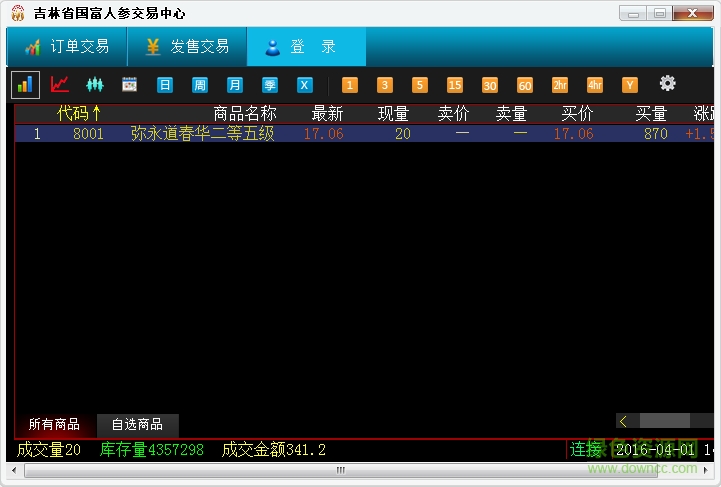
Task: Select the bar chart quote list icon
Action: pyautogui.click(x=25, y=85)
